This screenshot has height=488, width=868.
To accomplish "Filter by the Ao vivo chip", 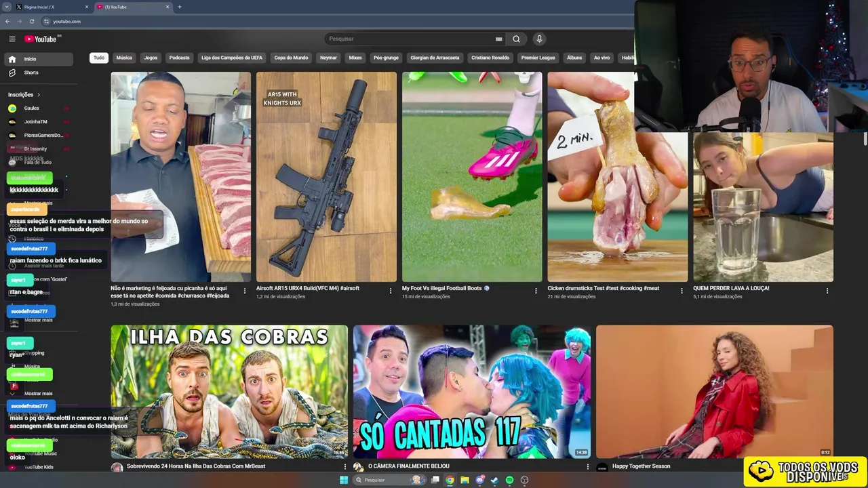I will point(601,58).
